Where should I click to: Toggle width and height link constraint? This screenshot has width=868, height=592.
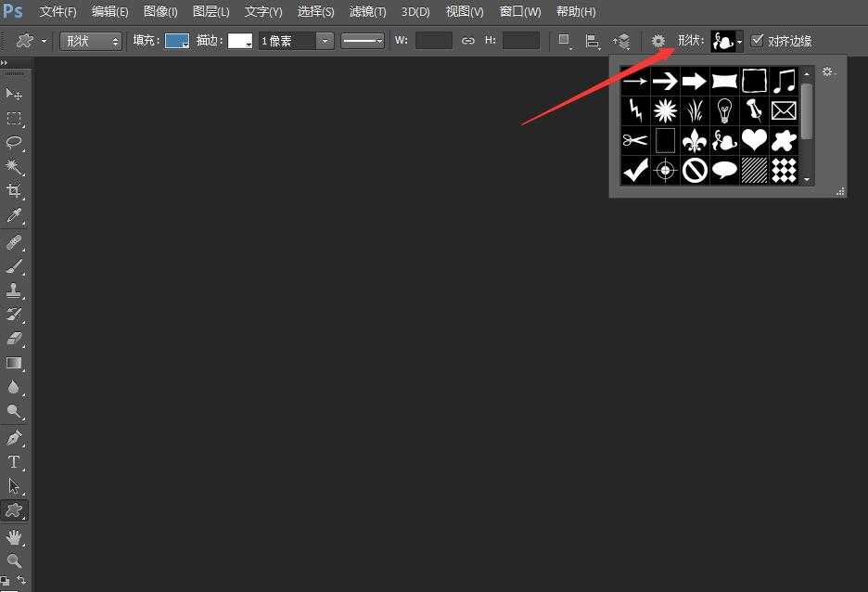click(x=467, y=41)
